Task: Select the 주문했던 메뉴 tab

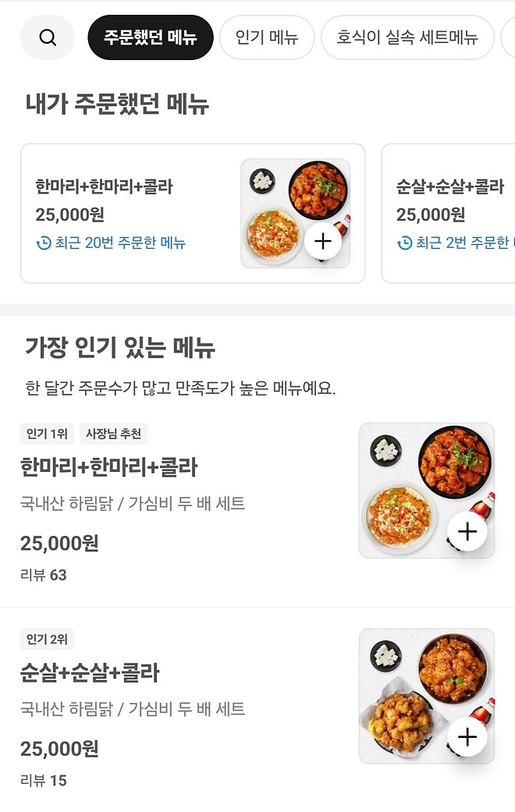Action: [x=151, y=37]
